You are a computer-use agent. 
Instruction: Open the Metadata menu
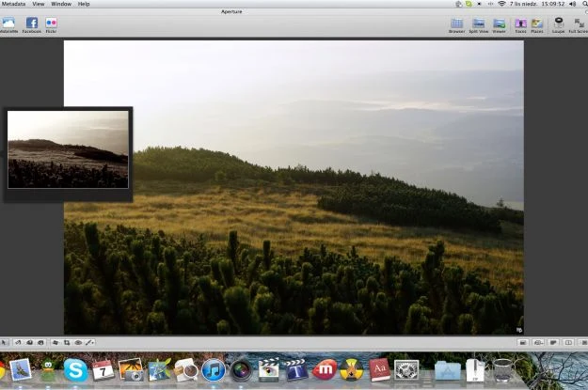(x=13, y=4)
